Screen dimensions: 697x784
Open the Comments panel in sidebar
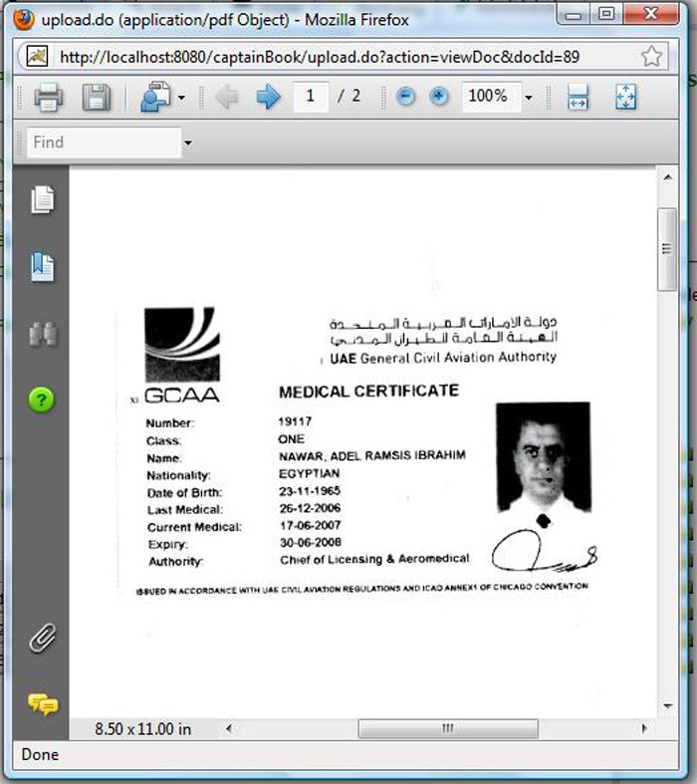click(x=42, y=704)
